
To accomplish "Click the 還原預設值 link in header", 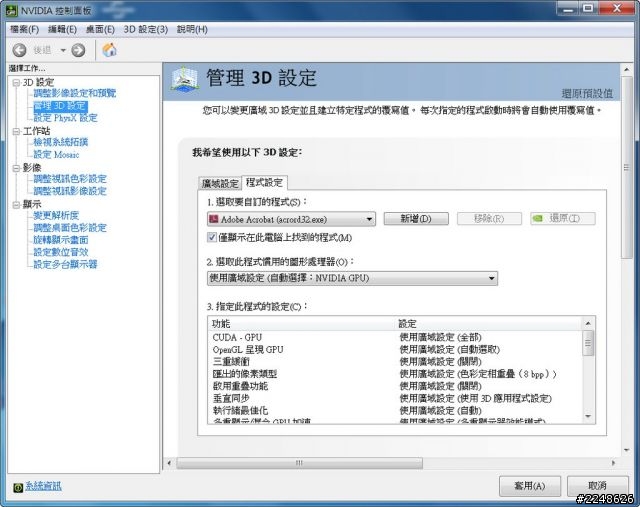I will pyautogui.click(x=587, y=93).
